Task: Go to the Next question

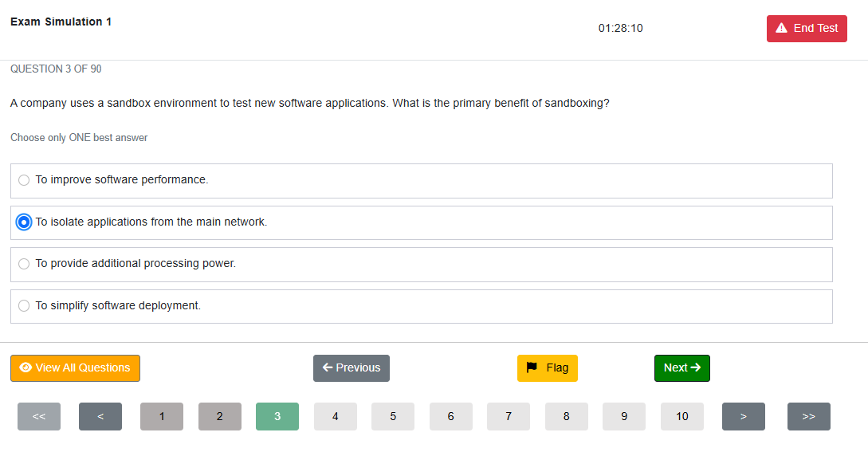Action: coord(682,367)
